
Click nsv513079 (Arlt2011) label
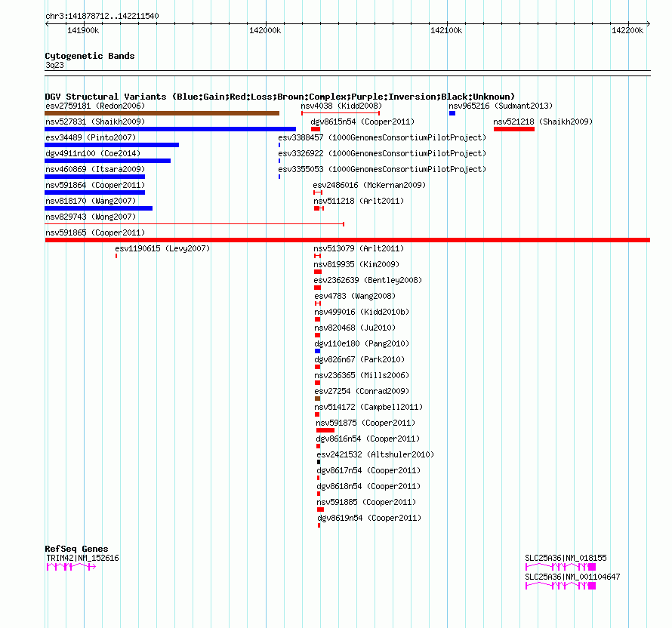359,248
